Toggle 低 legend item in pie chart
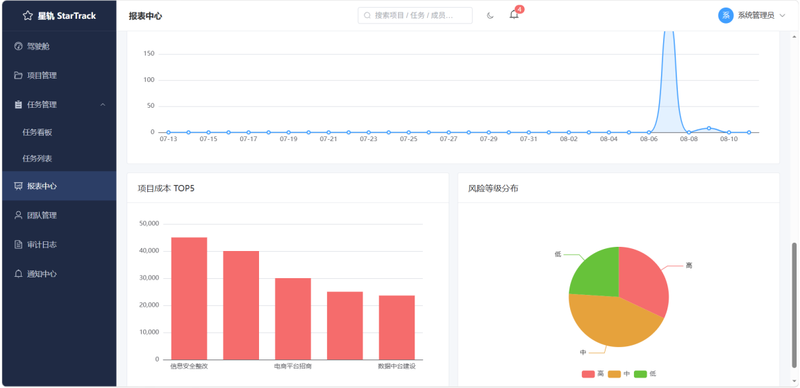 (645, 374)
